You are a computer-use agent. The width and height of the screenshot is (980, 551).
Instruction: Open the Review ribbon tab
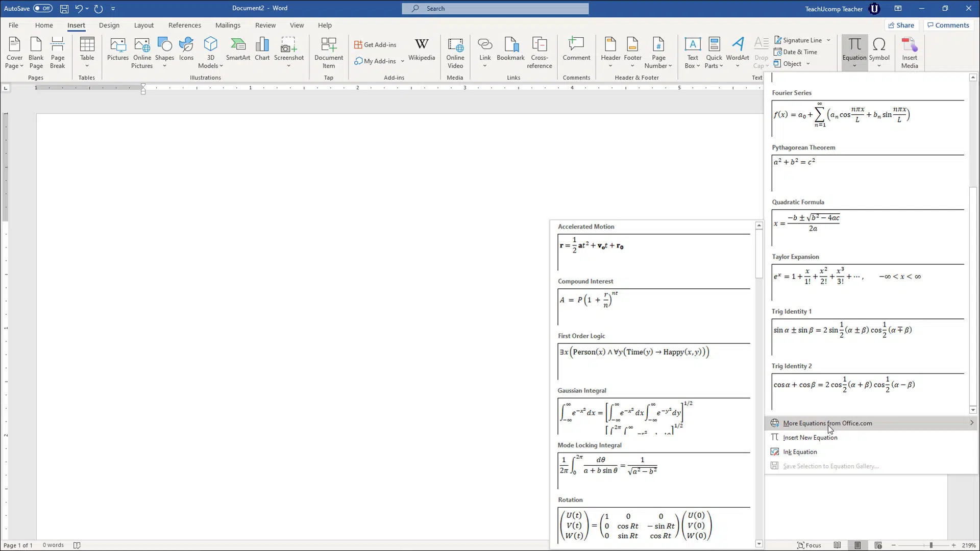[x=265, y=25]
